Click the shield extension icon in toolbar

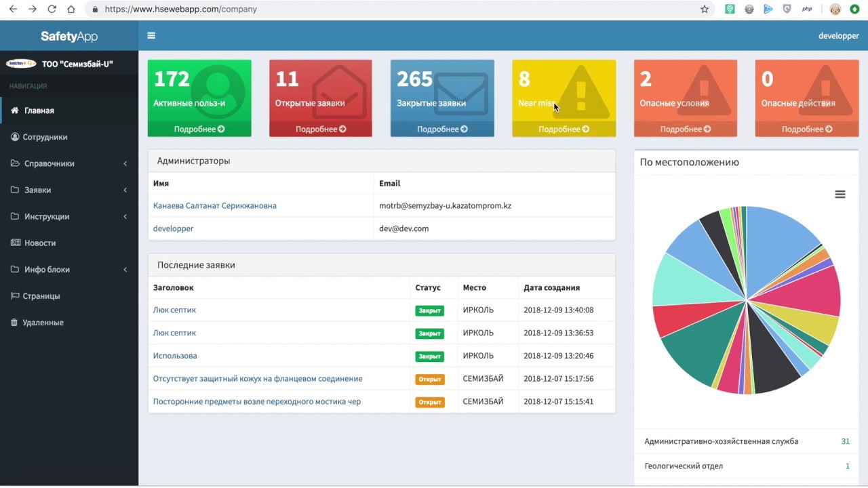coord(787,9)
